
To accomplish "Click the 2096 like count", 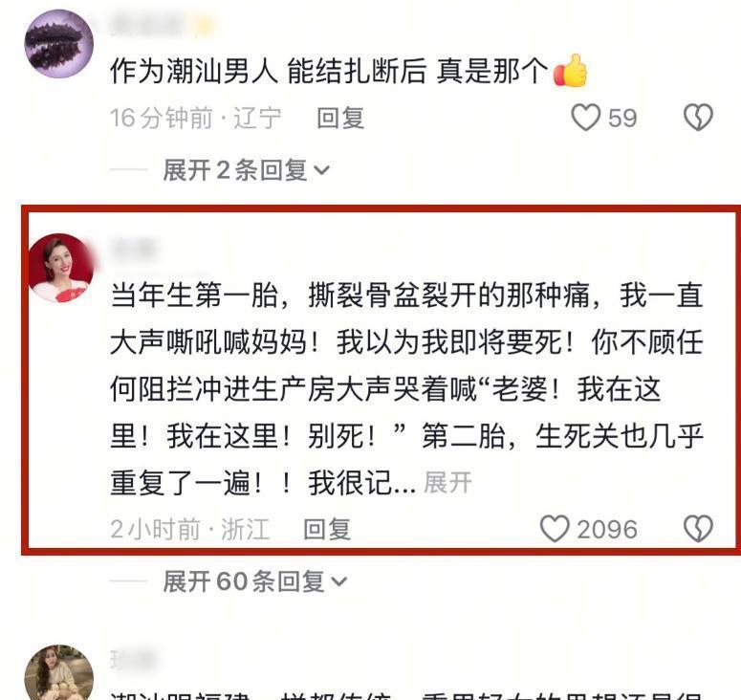I will pyautogui.click(x=607, y=529).
